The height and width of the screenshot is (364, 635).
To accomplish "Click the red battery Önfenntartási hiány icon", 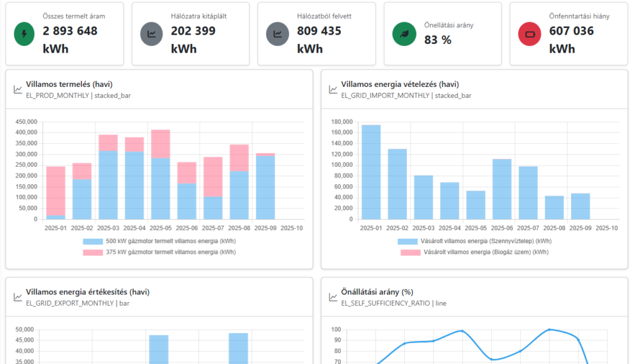I will tap(530, 34).
